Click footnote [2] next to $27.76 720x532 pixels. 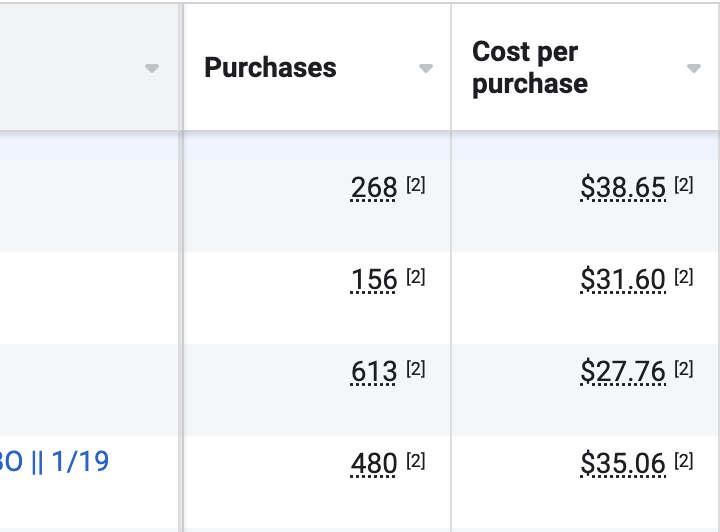(684, 369)
